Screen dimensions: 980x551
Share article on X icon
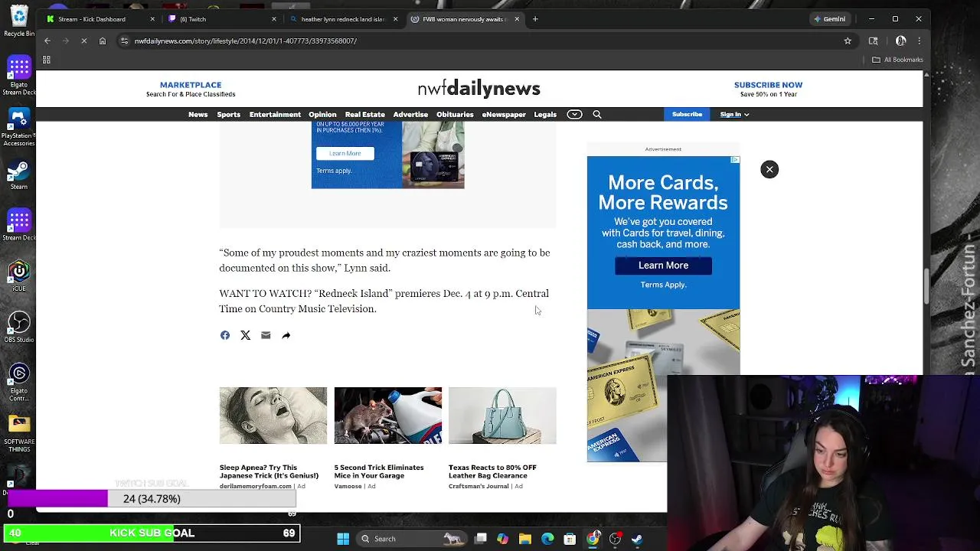[x=245, y=335]
